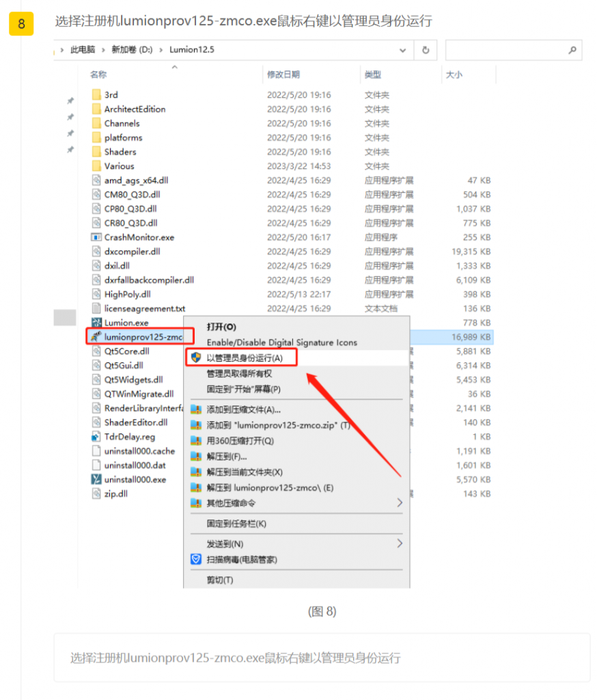Select 打开(O) in the context menu
Viewport: 597px width, 700px height.
(x=221, y=327)
